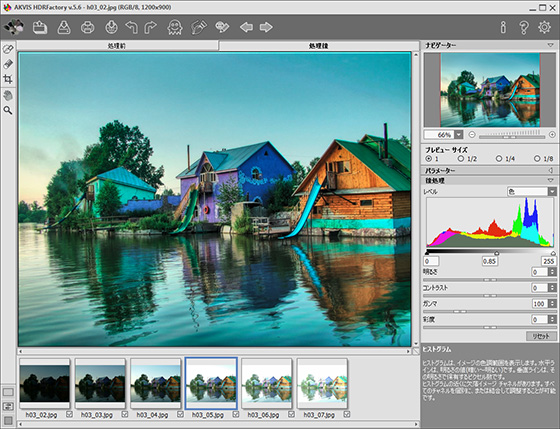Viewport: 560px width, 429px height.
Task: Open the levels color channel dropdown
Action: pos(552,191)
